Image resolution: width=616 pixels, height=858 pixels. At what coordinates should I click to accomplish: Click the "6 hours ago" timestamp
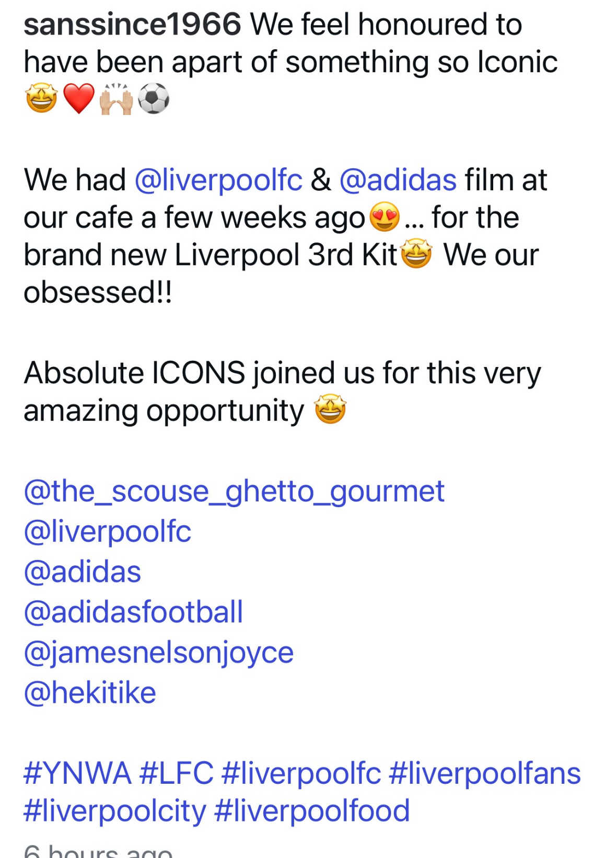pyautogui.click(x=98, y=851)
